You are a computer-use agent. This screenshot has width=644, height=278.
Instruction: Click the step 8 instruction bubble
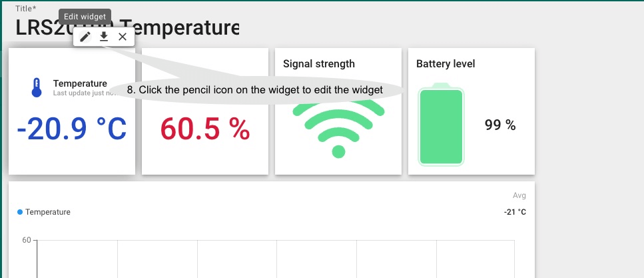tap(254, 90)
